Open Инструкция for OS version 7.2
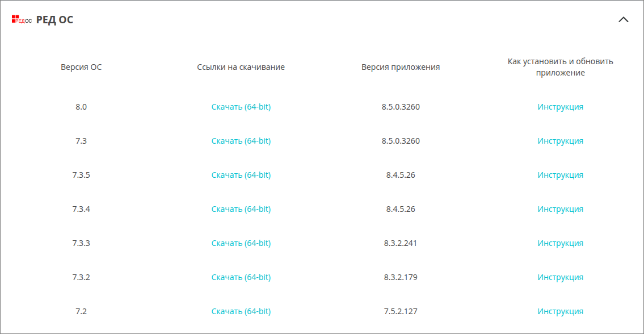The image size is (644, 334). point(560,311)
